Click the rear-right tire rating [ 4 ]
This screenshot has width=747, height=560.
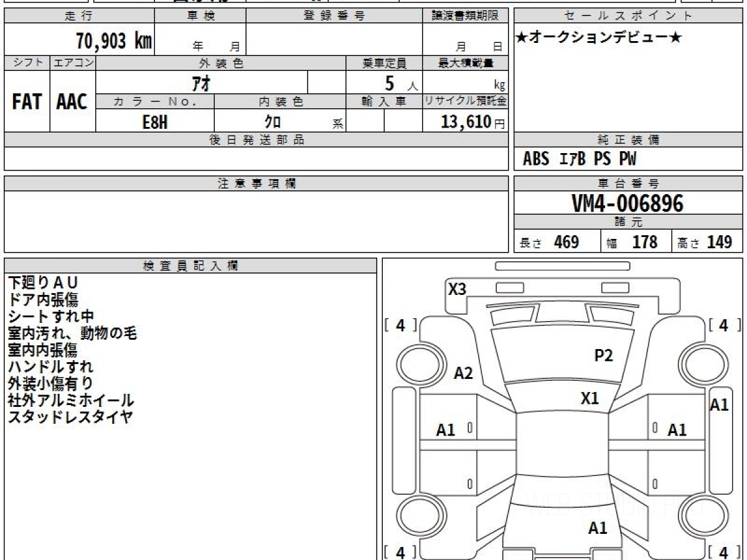point(723,552)
